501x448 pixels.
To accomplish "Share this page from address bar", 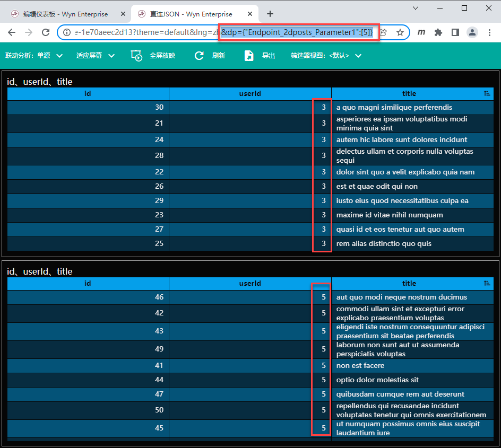I will click(x=383, y=32).
